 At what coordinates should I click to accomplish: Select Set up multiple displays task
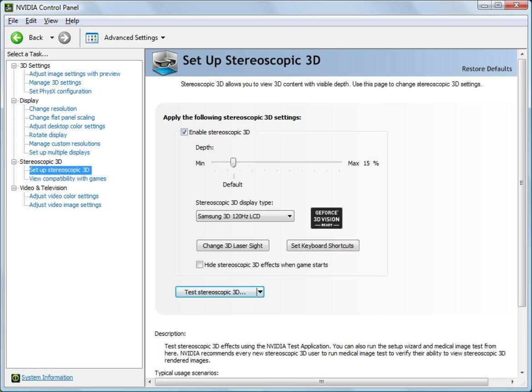click(x=59, y=152)
